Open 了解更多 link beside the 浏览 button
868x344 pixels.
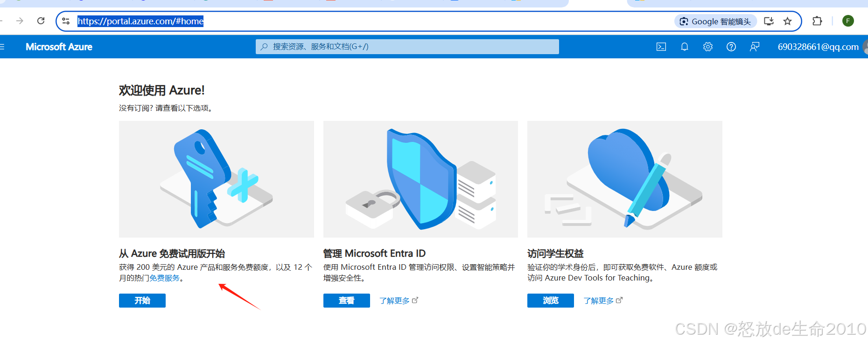[x=603, y=301]
